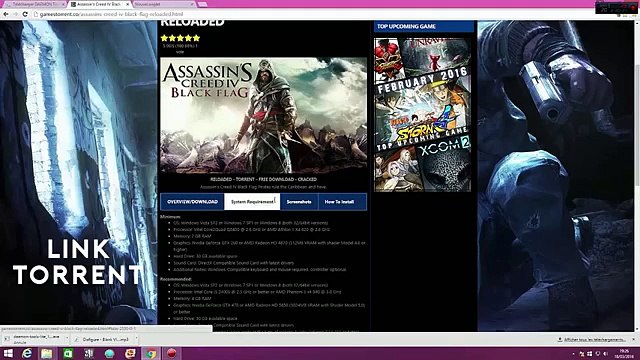
Task: Go back with the browser back arrow
Action: point(6,14)
